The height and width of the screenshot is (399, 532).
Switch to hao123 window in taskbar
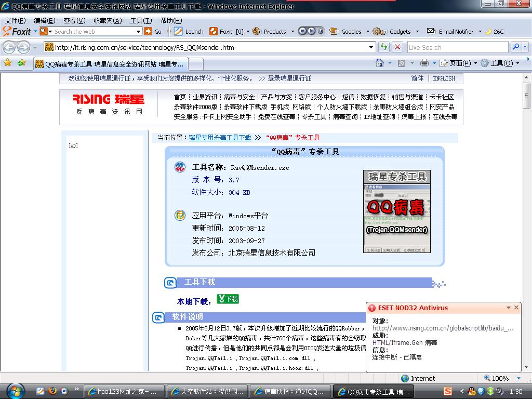click(123, 391)
